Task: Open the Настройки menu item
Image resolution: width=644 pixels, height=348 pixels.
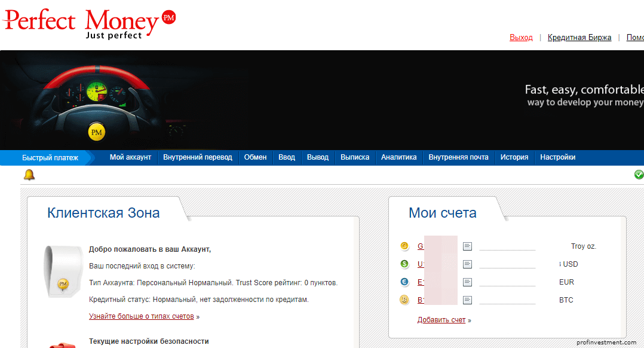Action: pyautogui.click(x=558, y=157)
